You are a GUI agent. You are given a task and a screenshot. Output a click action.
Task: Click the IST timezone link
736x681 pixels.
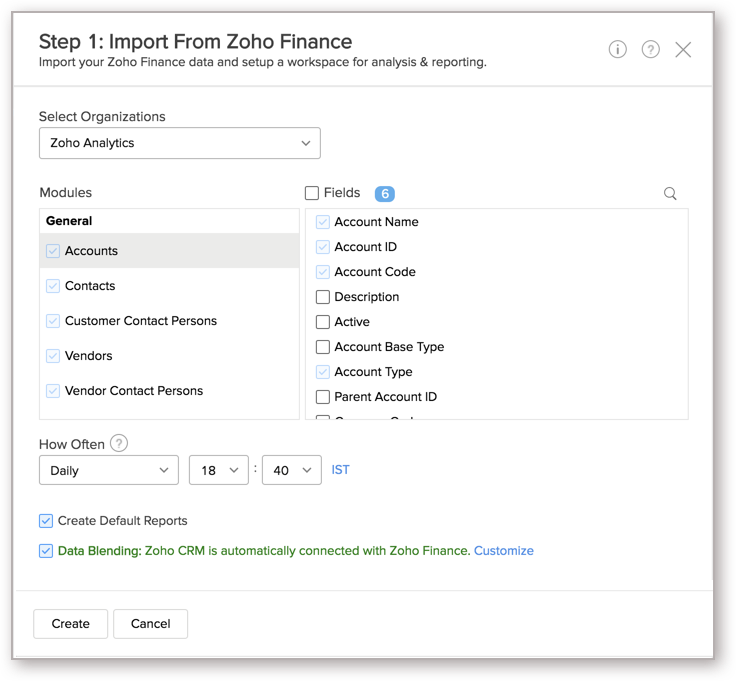click(340, 470)
